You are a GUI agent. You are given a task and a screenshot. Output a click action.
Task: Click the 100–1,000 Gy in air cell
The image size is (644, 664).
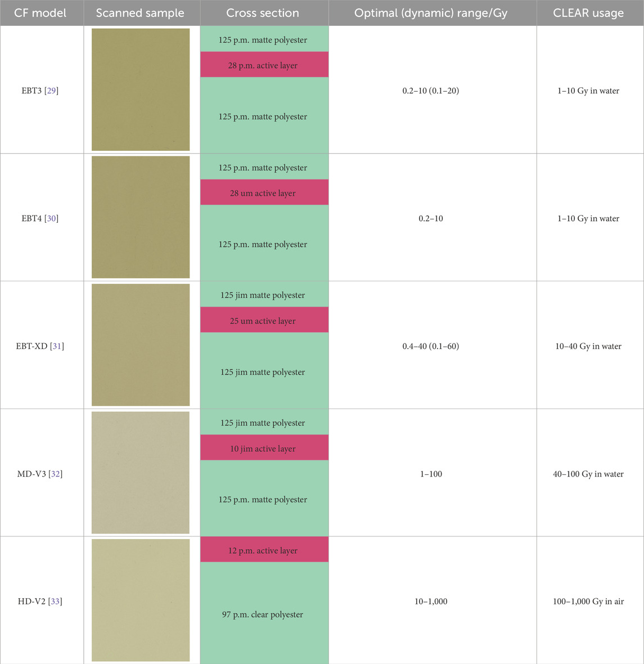pyautogui.click(x=588, y=602)
